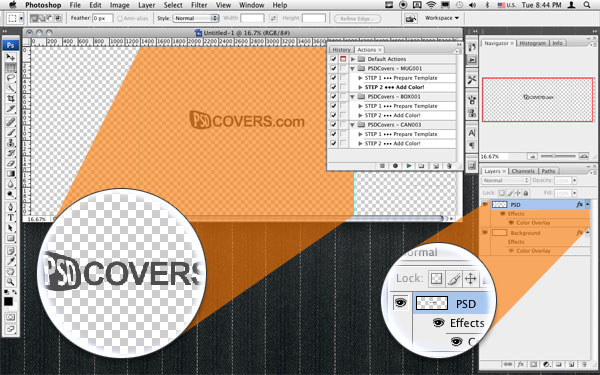Viewport: 600px width, 375px height.
Task: Select the Zoom tool in toolbox
Action: (11, 282)
